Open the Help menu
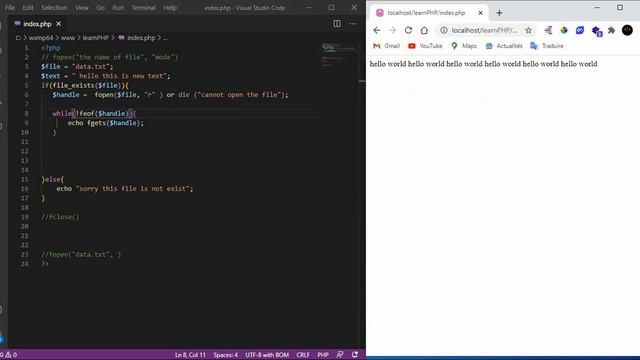Viewport: 640px width, 360px height. (x=170, y=8)
